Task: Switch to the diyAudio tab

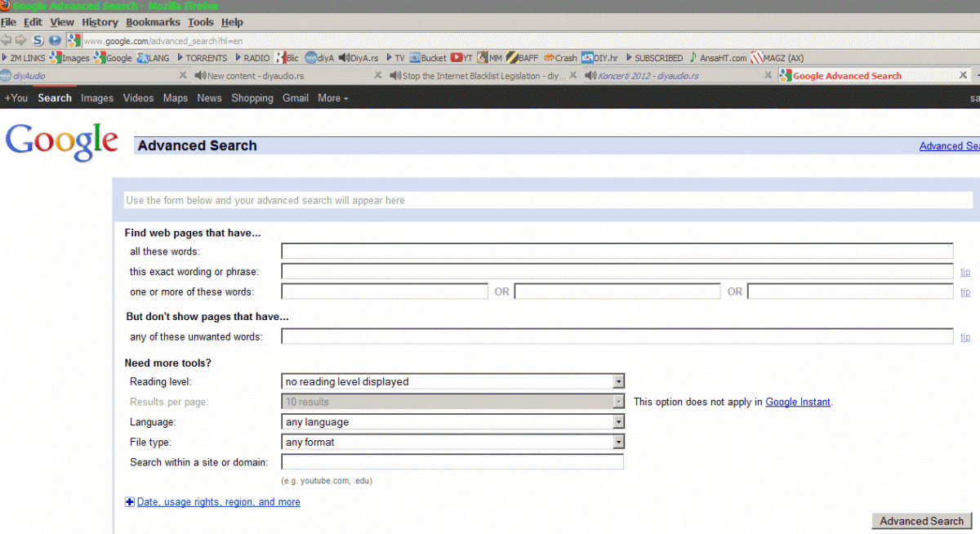Action: click(94, 76)
